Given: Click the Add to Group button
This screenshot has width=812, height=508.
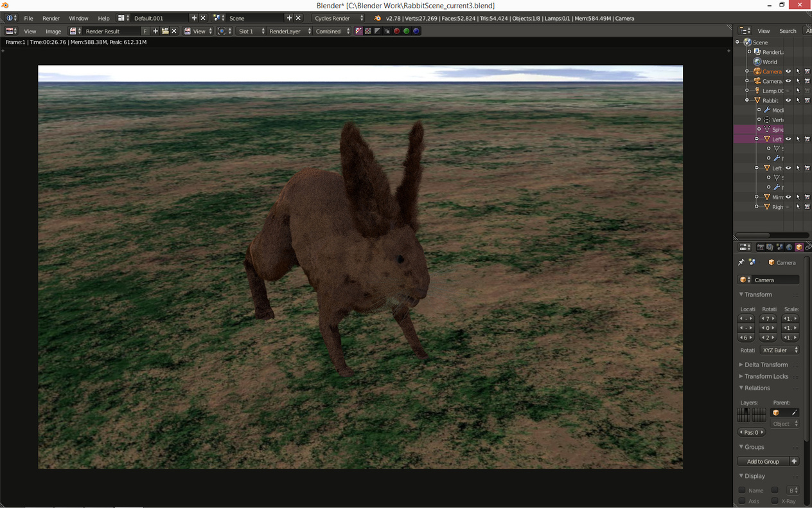Looking at the screenshot, I should (763, 462).
